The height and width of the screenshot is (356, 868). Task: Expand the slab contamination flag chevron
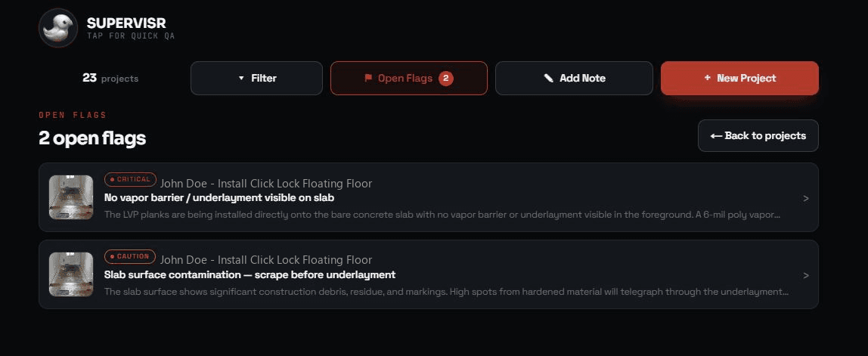click(x=806, y=275)
